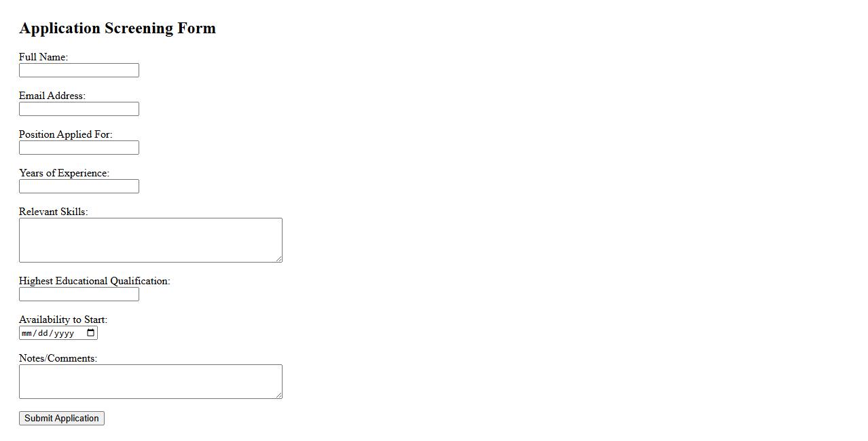This screenshot has height=441, width=868.
Task: Select the year segment of start date
Action: click(x=64, y=333)
